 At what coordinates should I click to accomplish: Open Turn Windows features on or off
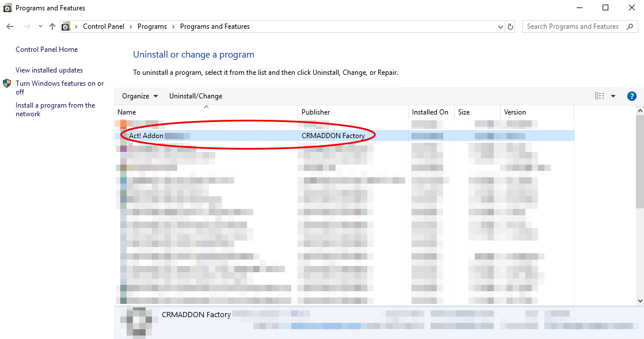(x=59, y=87)
